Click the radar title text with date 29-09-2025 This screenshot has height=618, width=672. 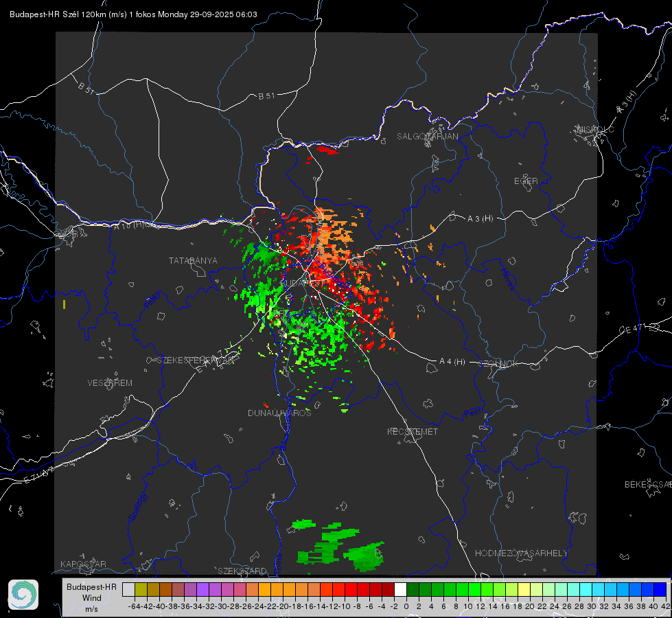click(x=133, y=14)
